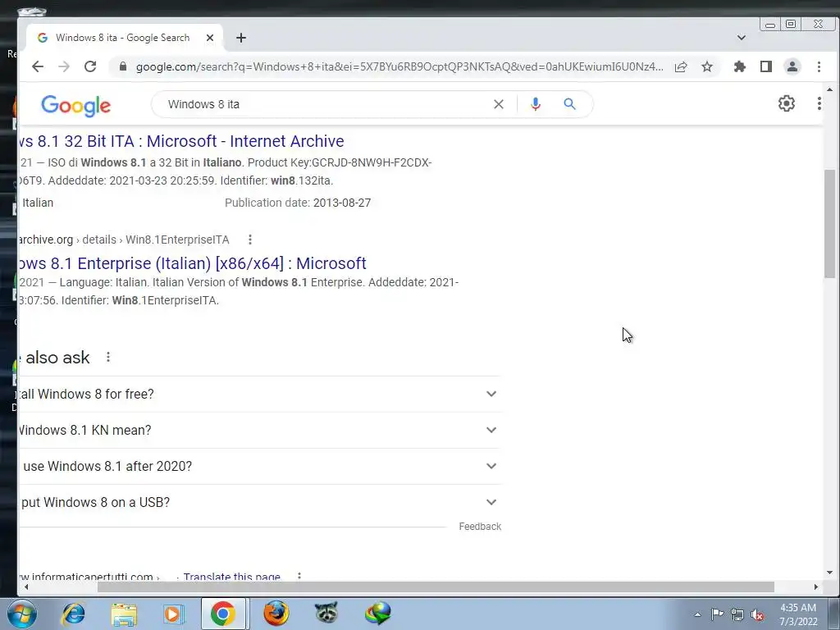Viewport: 840px width, 630px height.
Task: Open the Windows Start menu
Action: click(x=21, y=614)
